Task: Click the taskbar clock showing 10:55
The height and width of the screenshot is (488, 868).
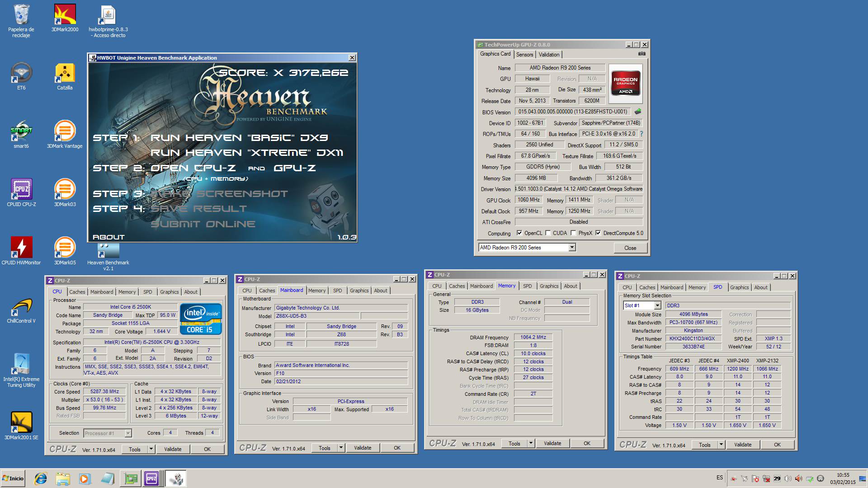Action: (843, 479)
